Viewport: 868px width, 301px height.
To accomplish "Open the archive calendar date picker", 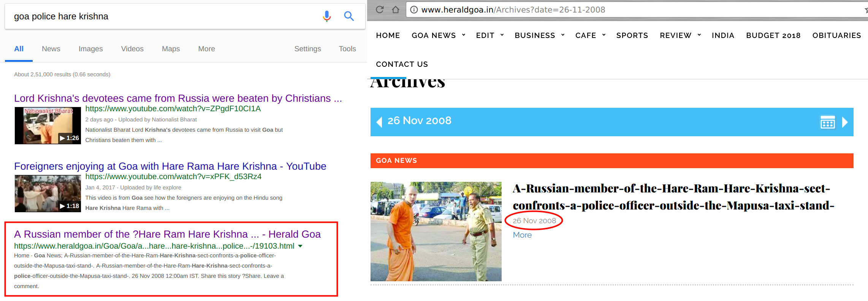I will (x=827, y=122).
